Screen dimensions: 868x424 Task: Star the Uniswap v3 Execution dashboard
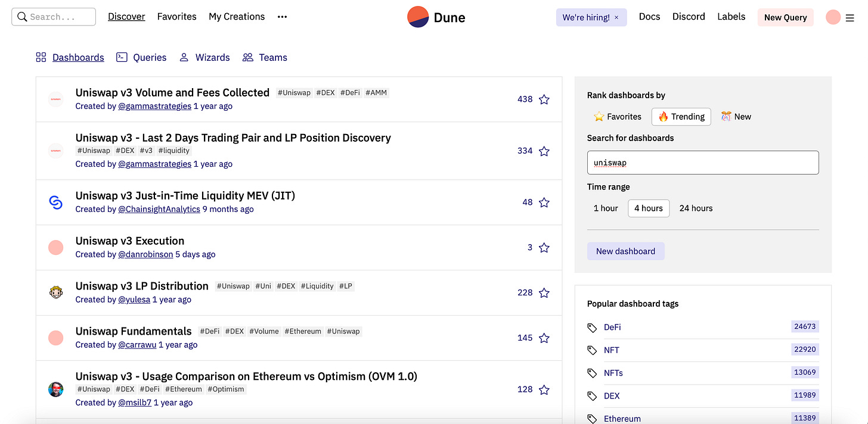pos(544,248)
